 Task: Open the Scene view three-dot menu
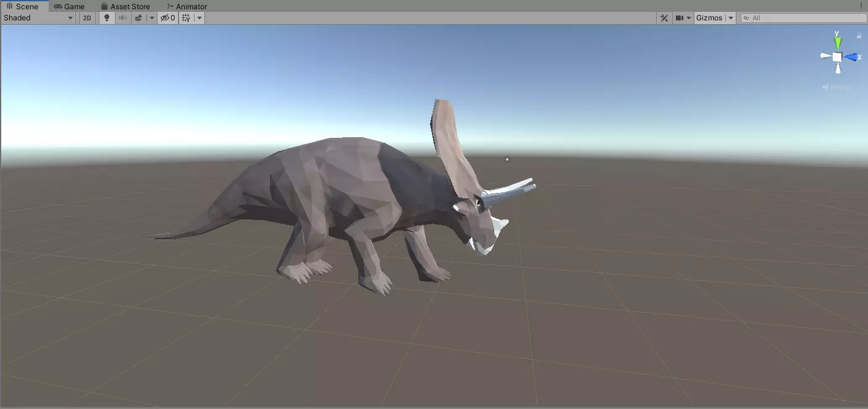click(861, 6)
